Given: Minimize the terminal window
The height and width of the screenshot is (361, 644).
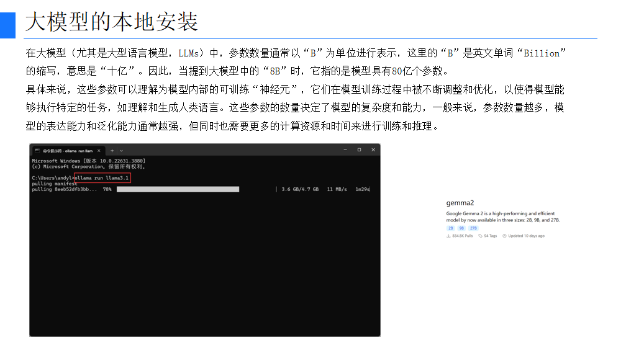Looking at the screenshot, I should coord(345,149).
